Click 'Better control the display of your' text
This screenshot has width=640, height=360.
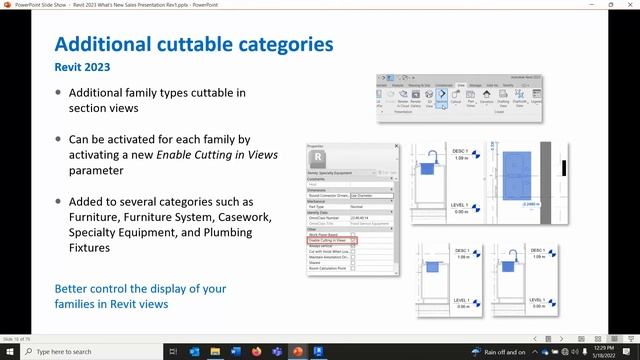140,289
